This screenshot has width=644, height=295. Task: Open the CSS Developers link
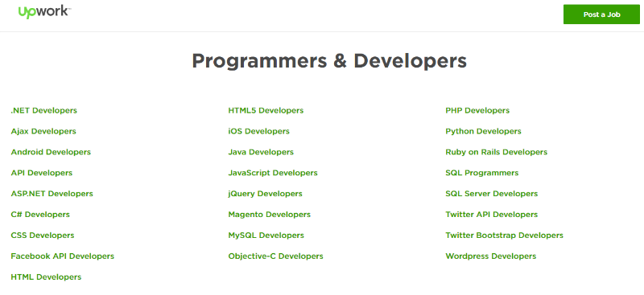pos(43,236)
